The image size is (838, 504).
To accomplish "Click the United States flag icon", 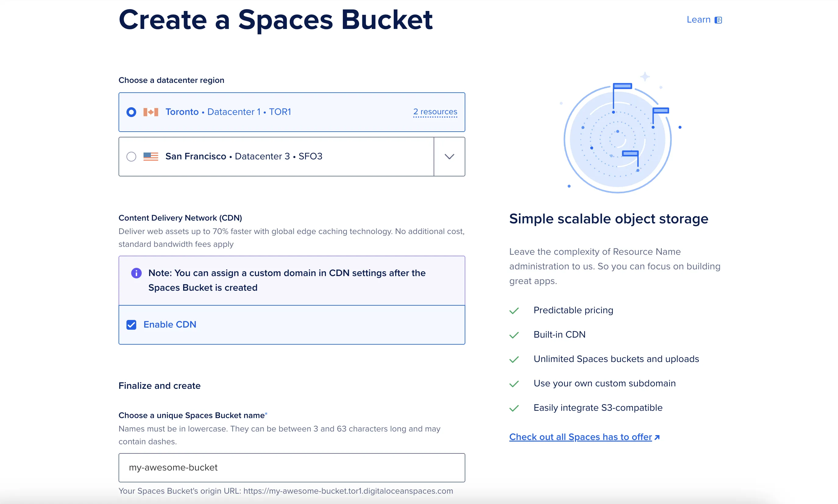I will pos(151,157).
